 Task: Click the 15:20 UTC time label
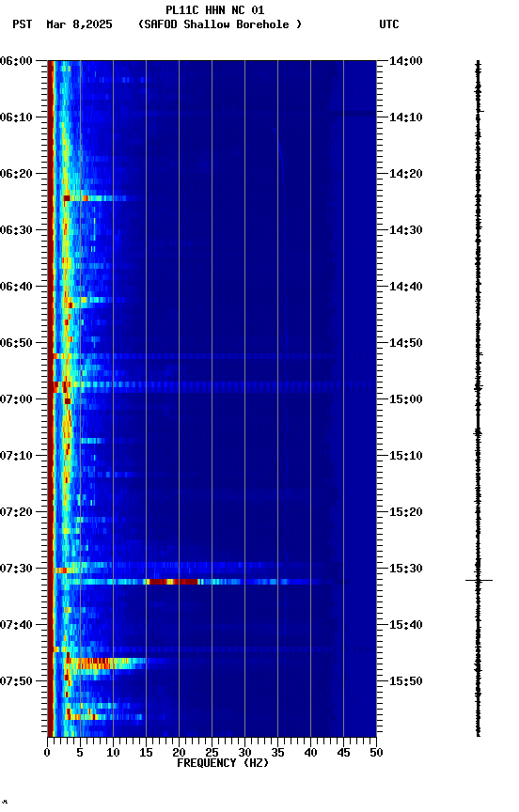click(406, 512)
